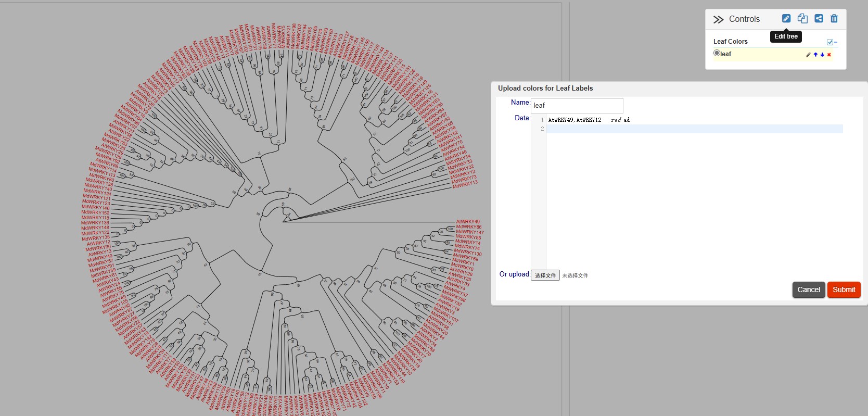Delete the tree with trash icon

click(834, 19)
